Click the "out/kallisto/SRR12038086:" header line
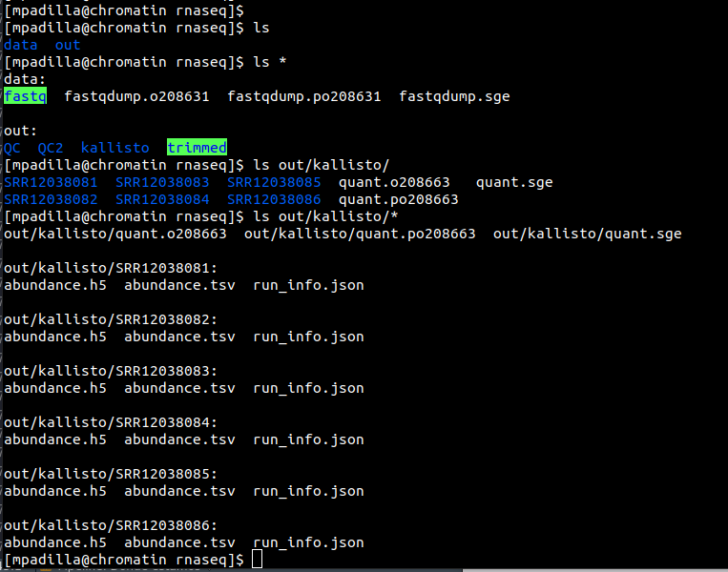 (x=111, y=525)
